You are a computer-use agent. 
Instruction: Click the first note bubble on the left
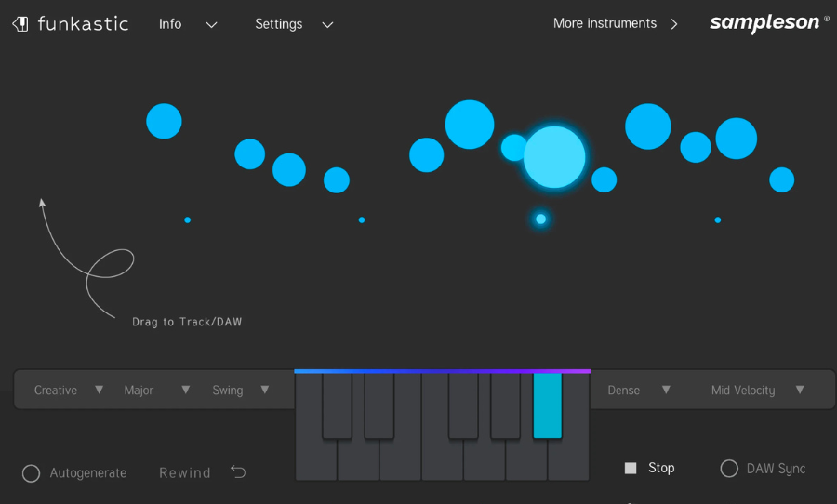tap(164, 121)
